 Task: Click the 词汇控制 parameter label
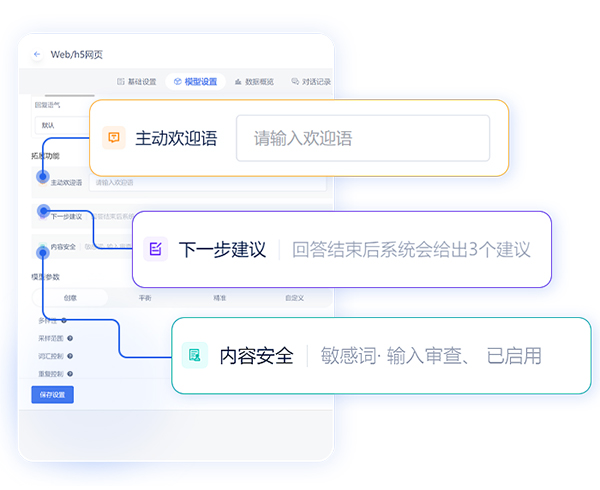click(51, 356)
